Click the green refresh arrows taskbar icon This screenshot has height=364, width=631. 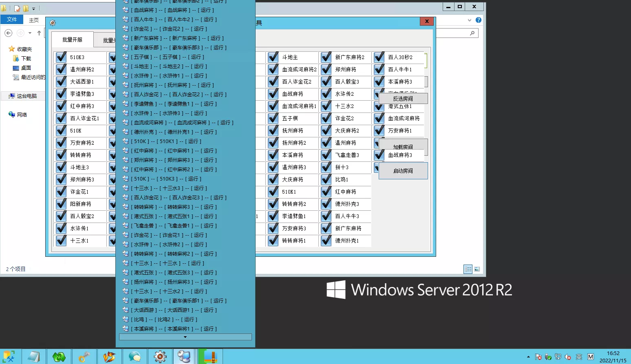59,357
